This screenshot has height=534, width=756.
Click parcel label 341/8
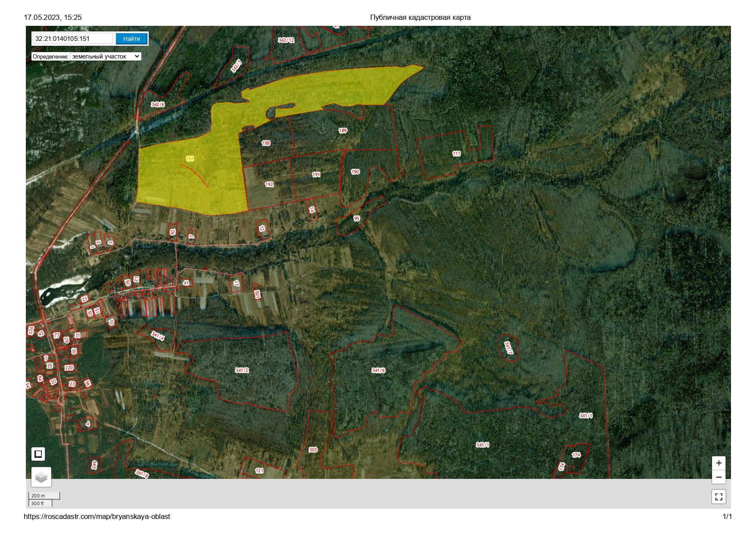(x=142, y=474)
